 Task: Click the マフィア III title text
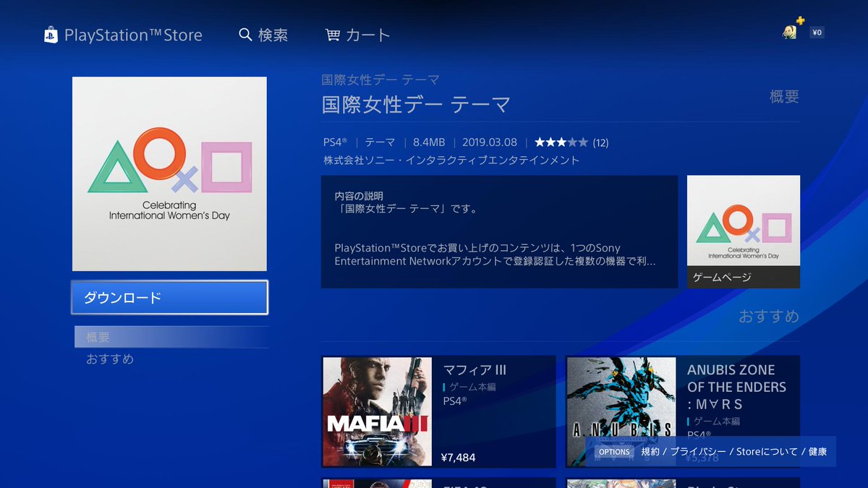click(x=475, y=370)
